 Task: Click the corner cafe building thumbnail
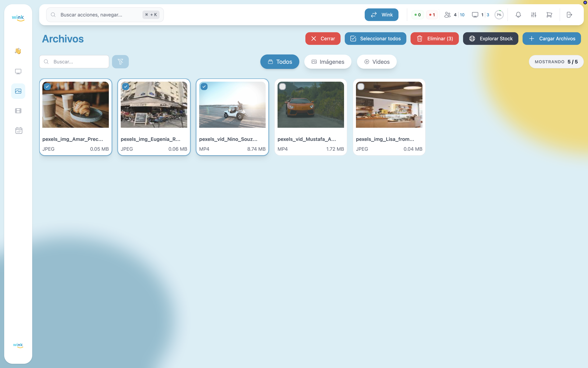[154, 105]
